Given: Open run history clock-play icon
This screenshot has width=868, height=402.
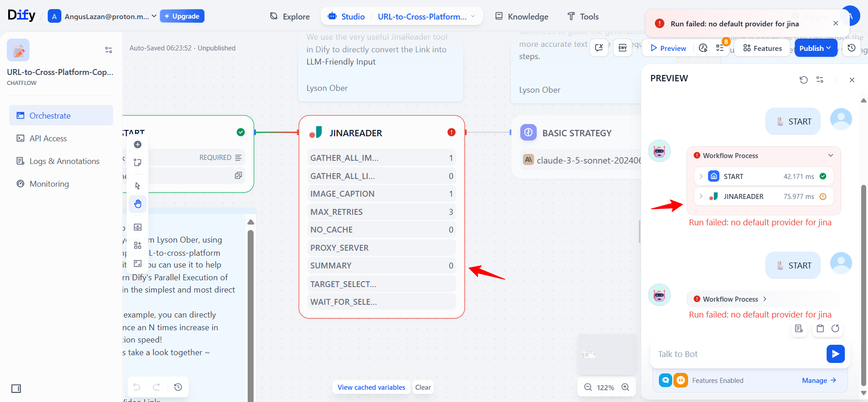Looking at the screenshot, I should coord(703,48).
